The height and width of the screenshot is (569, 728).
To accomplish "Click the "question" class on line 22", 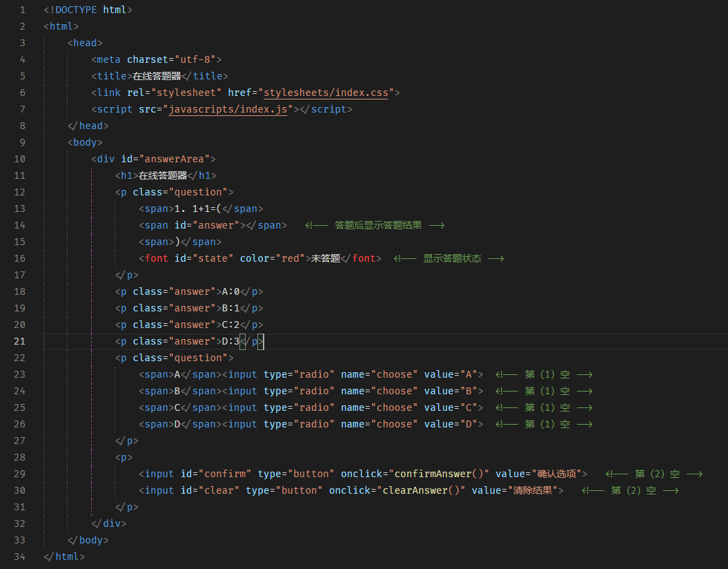I will [198, 358].
